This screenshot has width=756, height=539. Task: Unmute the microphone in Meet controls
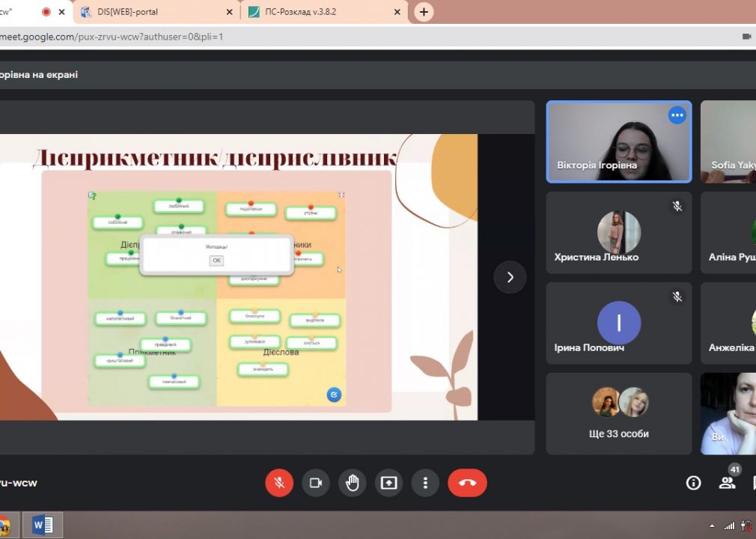279,483
